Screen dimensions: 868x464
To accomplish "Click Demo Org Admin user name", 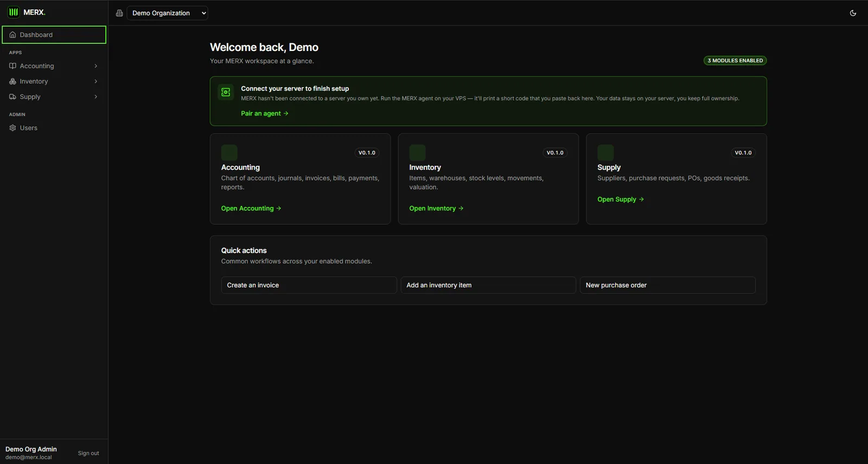I will coord(31,449).
